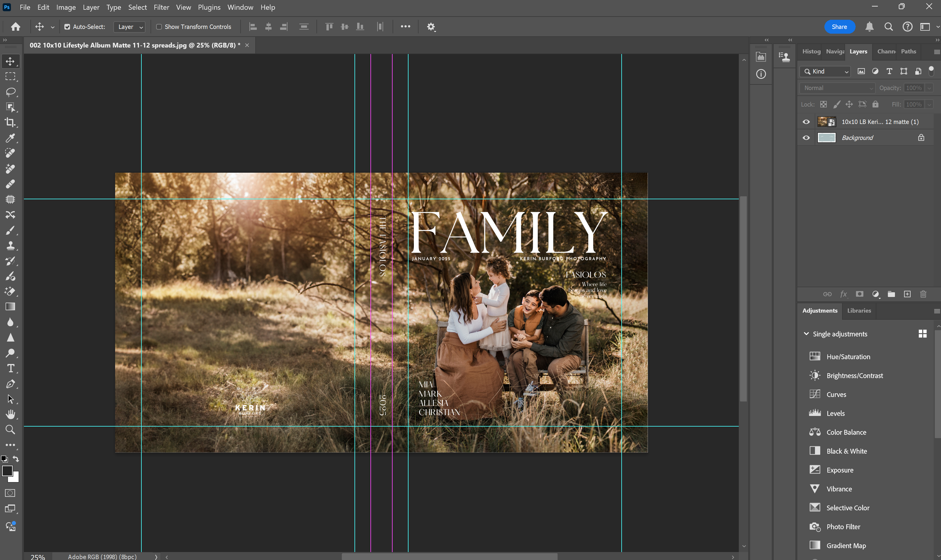Toggle the type layer filter
Image resolution: width=941 pixels, height=560 pixels.
point(889,71)
